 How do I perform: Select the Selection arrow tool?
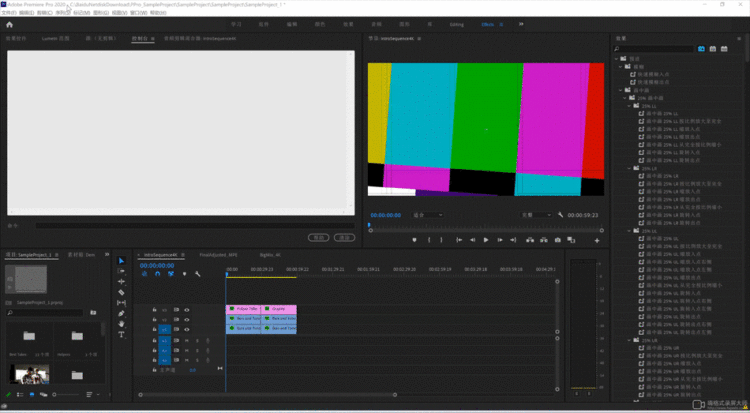[122, 261]
